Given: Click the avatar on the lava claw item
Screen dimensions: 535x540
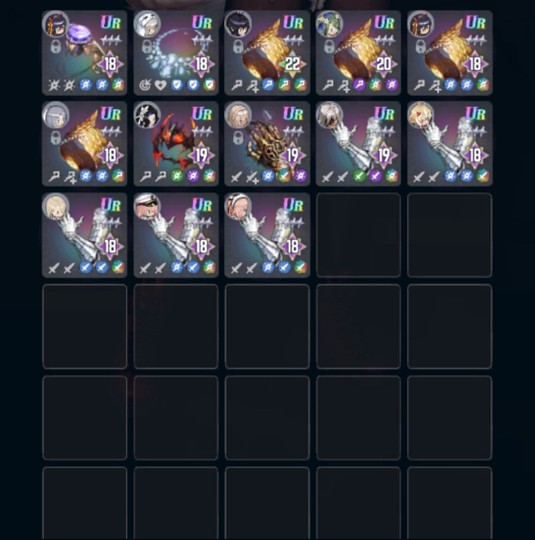Looking at the screenshot, I should (x=147, y=115).
